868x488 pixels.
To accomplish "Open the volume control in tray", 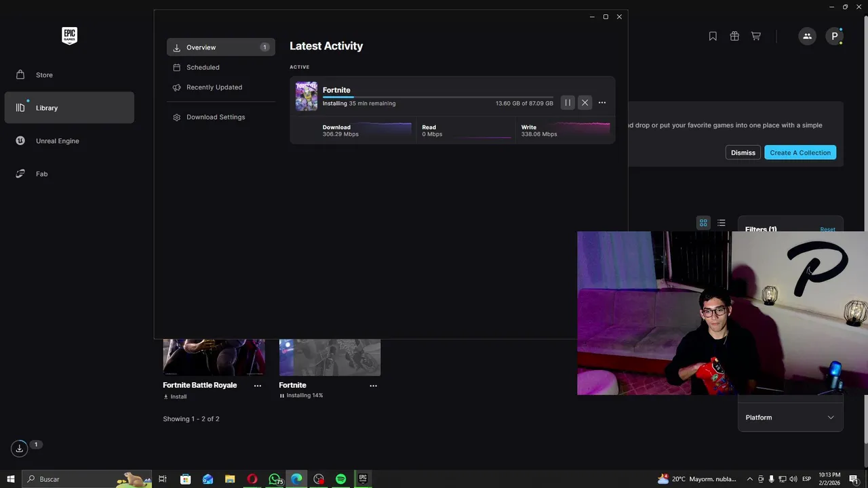I will pos(793,479).
